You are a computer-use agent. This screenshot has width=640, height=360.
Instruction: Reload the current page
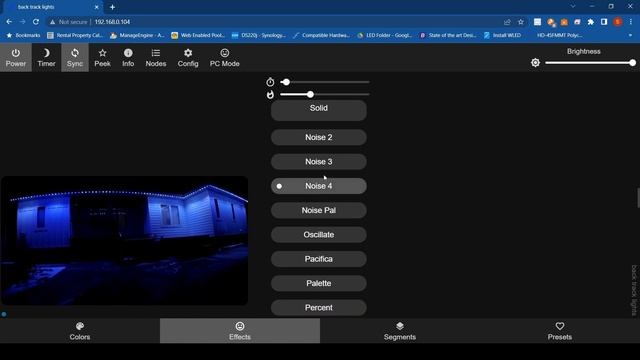point(36,22)
